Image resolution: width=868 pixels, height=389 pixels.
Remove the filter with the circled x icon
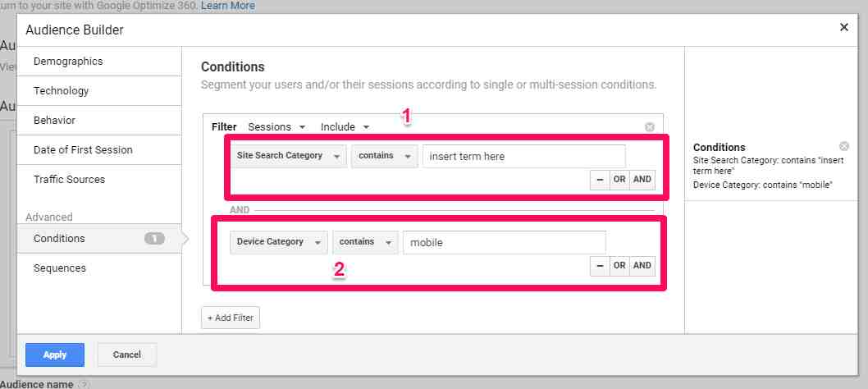tap(650, 127)
